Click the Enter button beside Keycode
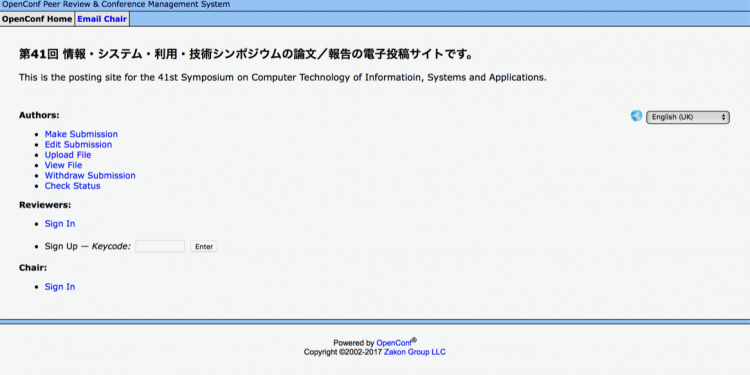 tap(204, 247)
